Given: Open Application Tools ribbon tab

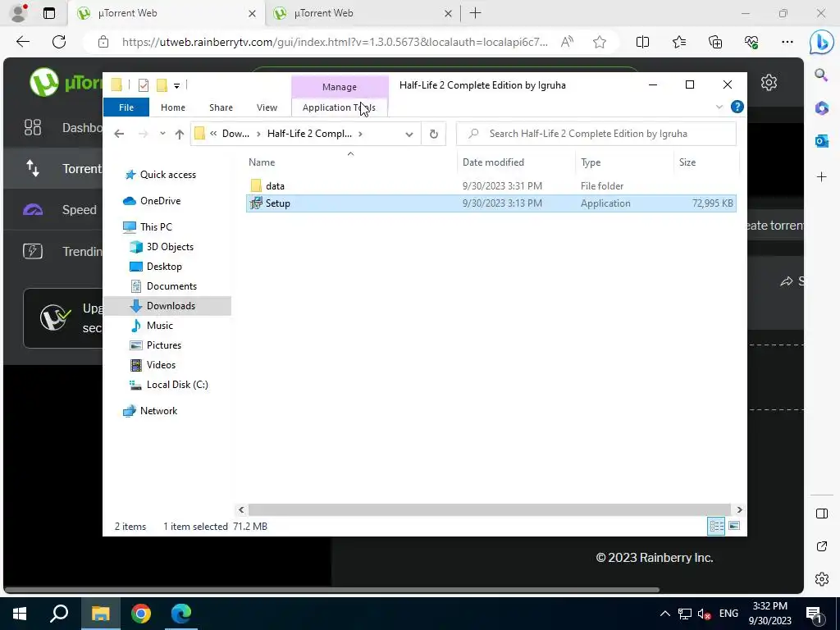Looking at the screenshot, I should point(339,107).
